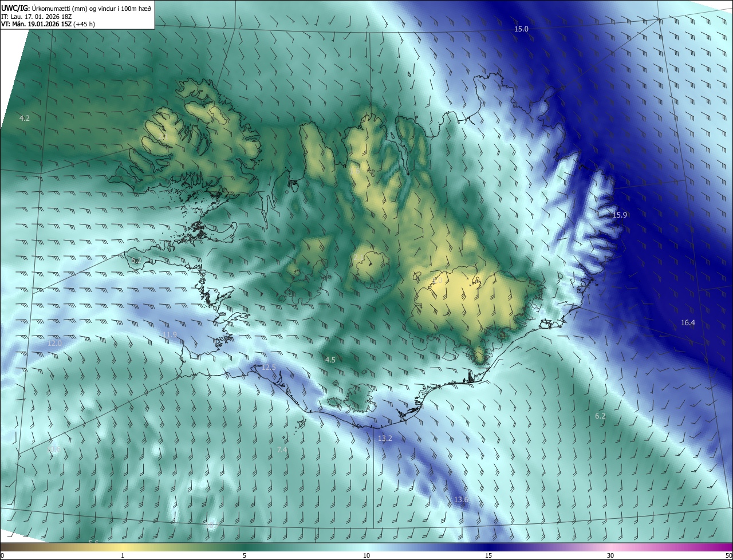Click the '13.2' value label on the map
This screenshot has height=560, width=733.
pyautogui.click(x=385, y=438)
